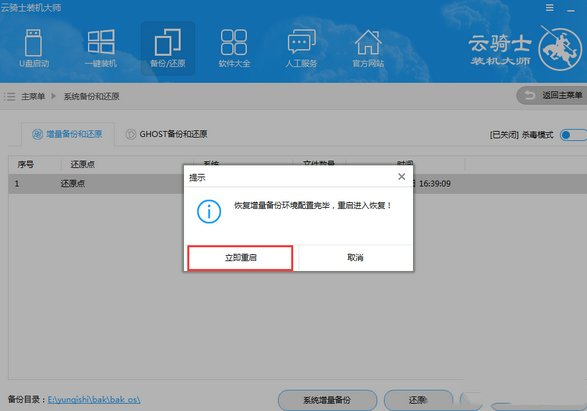Click the 16:39:09 time cell
The width and height of the screenshot is (587, 411).
coord(435,184)
